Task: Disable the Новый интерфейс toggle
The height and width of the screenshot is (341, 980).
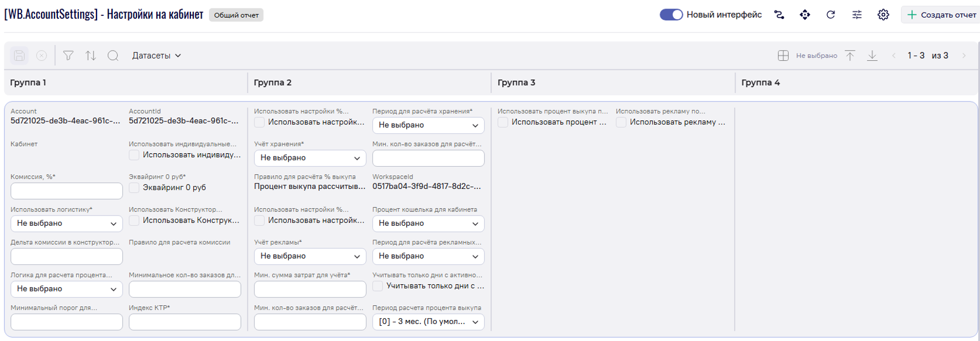Action: (x=671, y=15)
